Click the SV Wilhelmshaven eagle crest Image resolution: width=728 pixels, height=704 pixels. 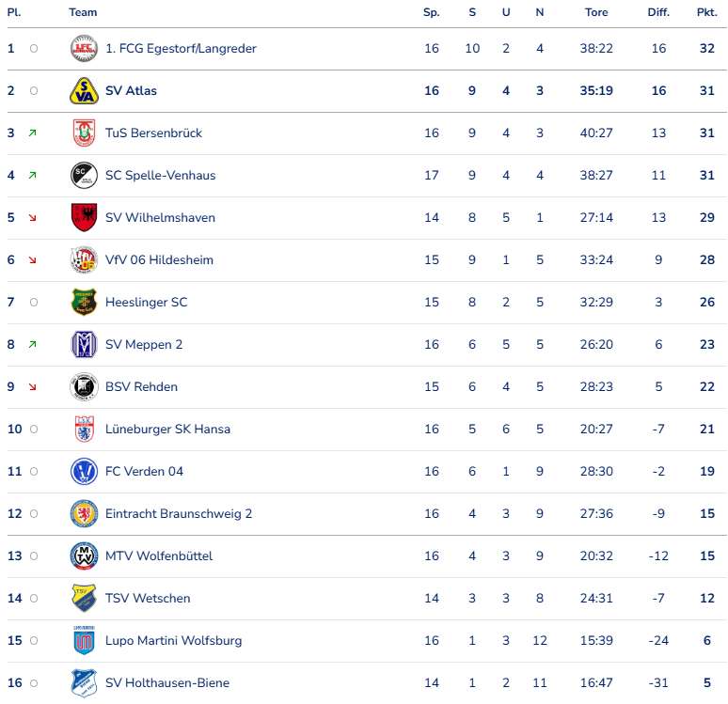click(x=84, y=218)
